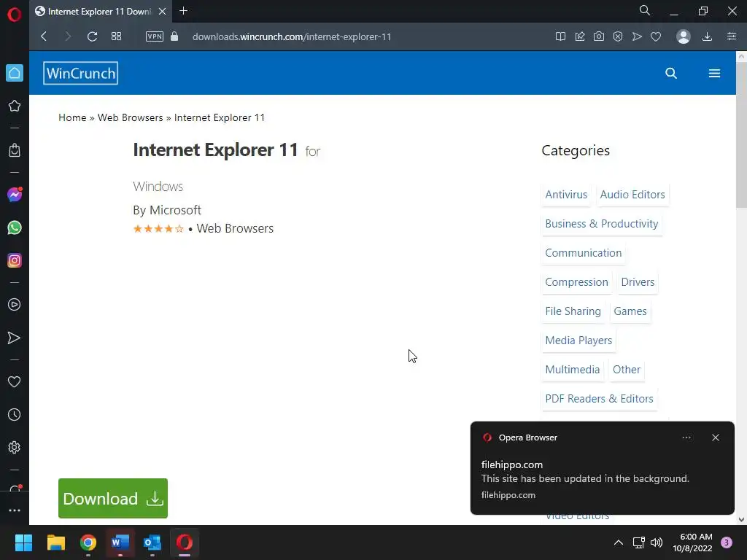Open Web Browsers category next to rating
Image resolution: width=747 pixels, height=560 pixels.
[x=235, y=228]
